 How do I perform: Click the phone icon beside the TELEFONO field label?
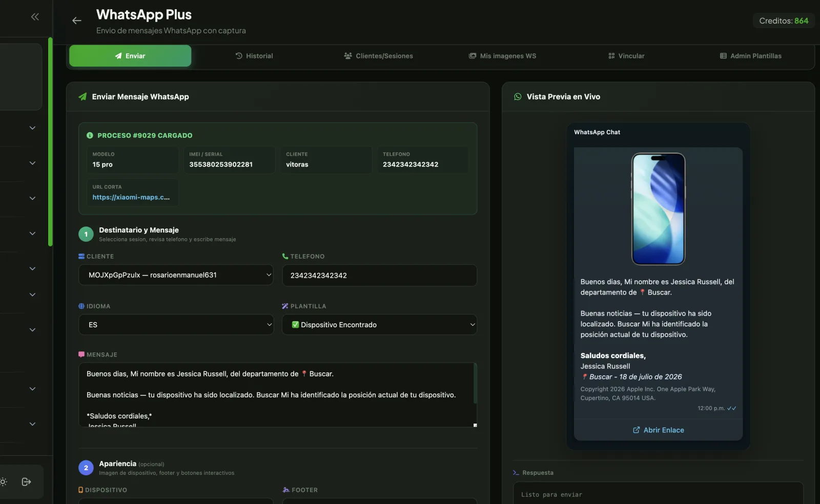285,256
